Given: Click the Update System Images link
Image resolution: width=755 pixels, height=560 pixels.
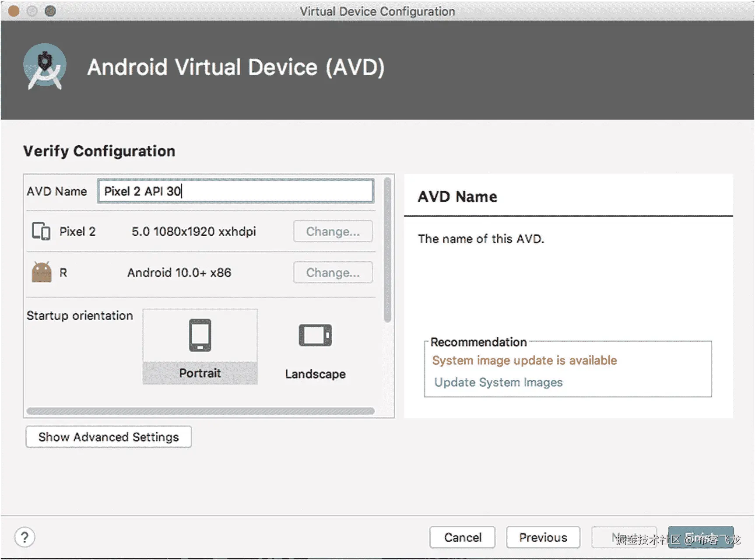Looking at the screenshot, I should click(499, 382).
